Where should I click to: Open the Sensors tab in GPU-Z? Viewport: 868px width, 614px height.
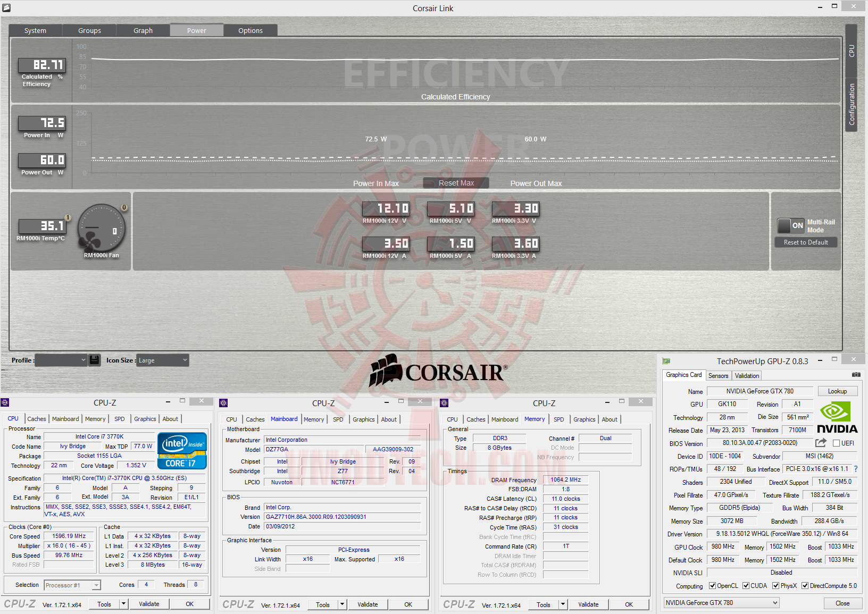click(718, 375)
